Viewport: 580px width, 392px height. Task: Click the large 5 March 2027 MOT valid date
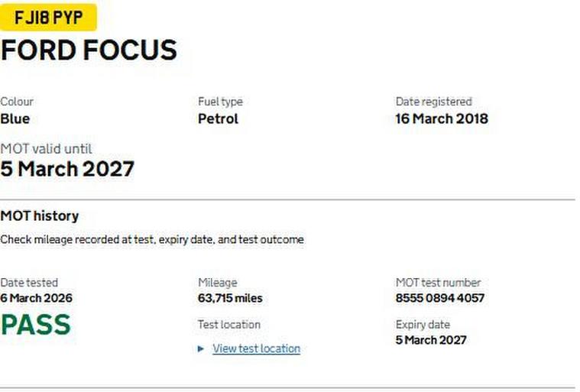point(67,169)
